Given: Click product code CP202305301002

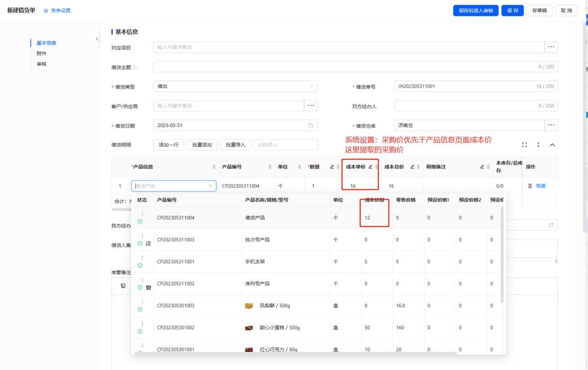Looking at the screenshot, I should 175,328.
